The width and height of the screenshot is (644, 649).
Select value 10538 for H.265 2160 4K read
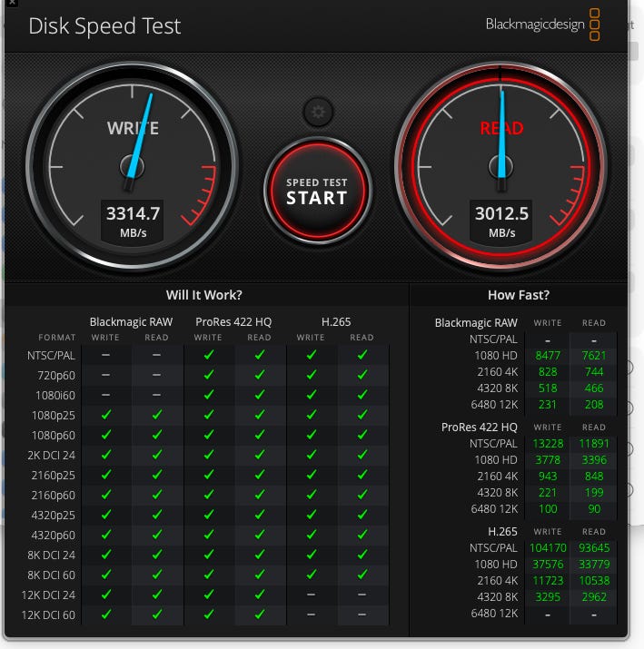(x=594, y=581)
